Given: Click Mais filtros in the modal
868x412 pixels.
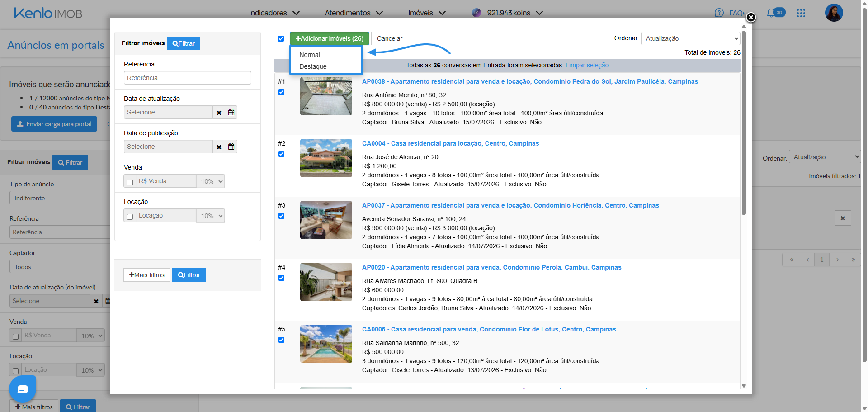Looking at the screenshot, I should click(147, 275).
